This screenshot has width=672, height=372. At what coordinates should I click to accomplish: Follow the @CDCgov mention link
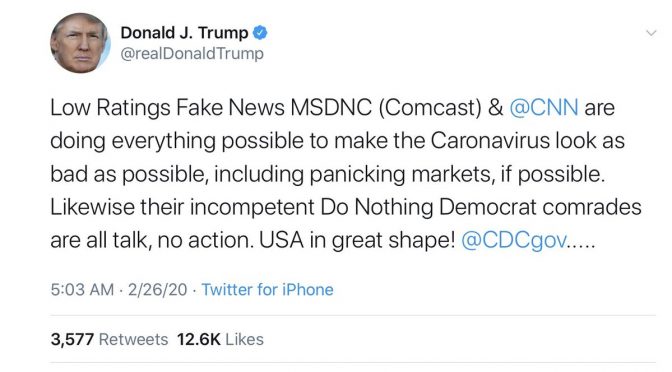514,240
